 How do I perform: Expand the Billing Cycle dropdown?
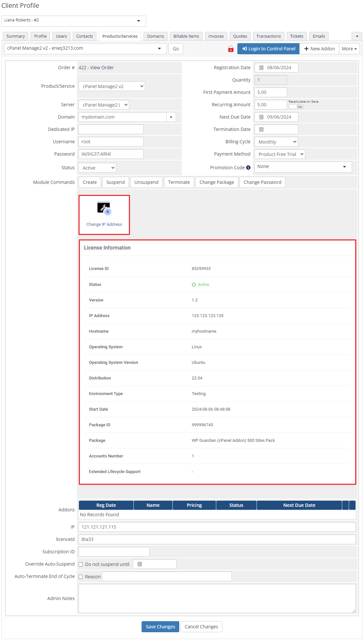pyautogui.click(x=276, y=142)
